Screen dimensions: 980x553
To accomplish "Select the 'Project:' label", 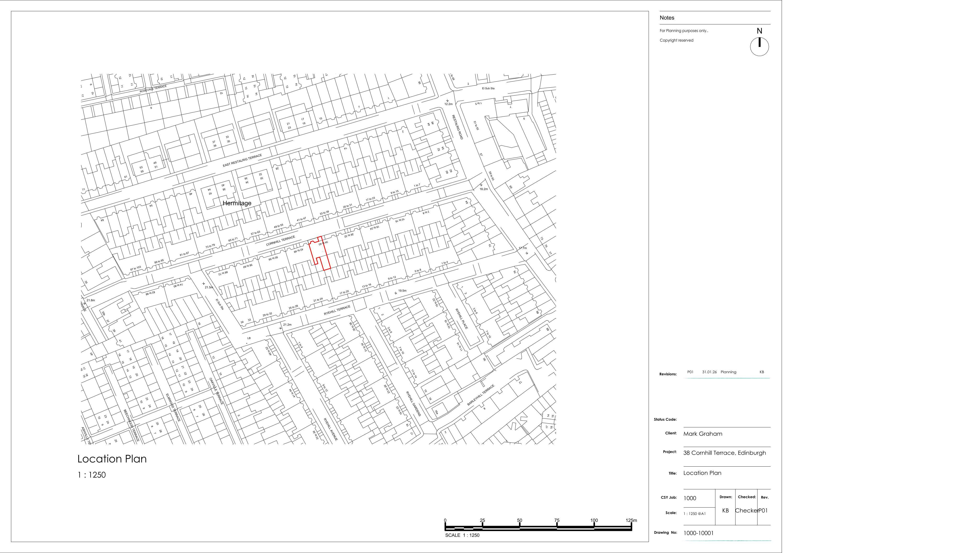I will [670, 452].
